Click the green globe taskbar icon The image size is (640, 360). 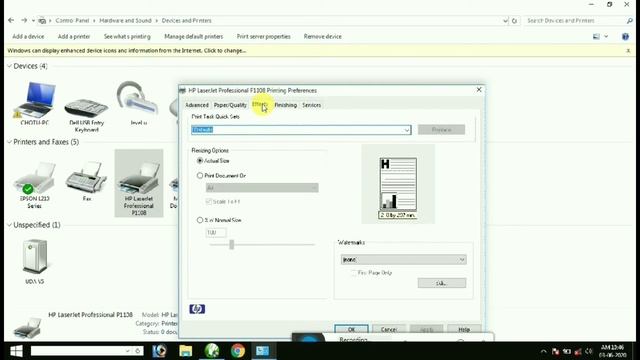pos(212,351)
